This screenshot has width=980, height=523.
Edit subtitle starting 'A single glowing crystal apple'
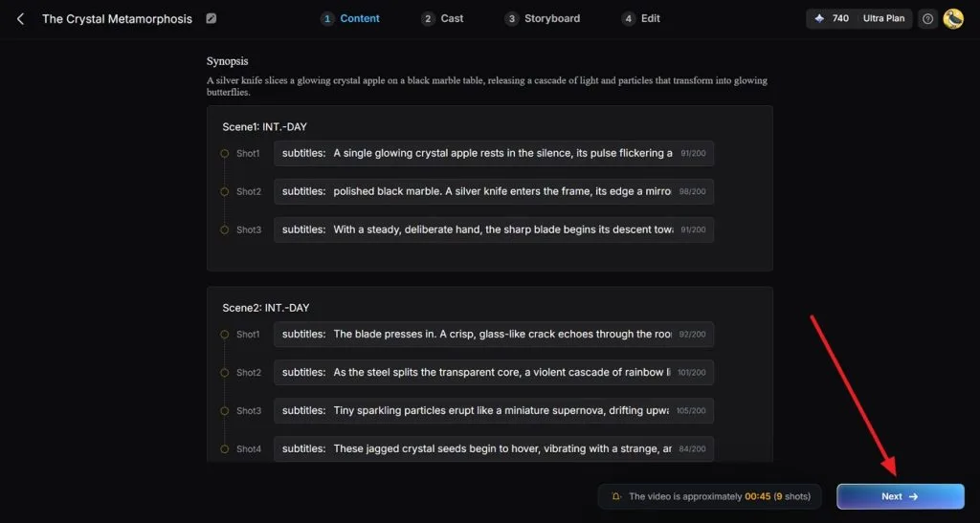pyautogui.click(x=494, y=154)
